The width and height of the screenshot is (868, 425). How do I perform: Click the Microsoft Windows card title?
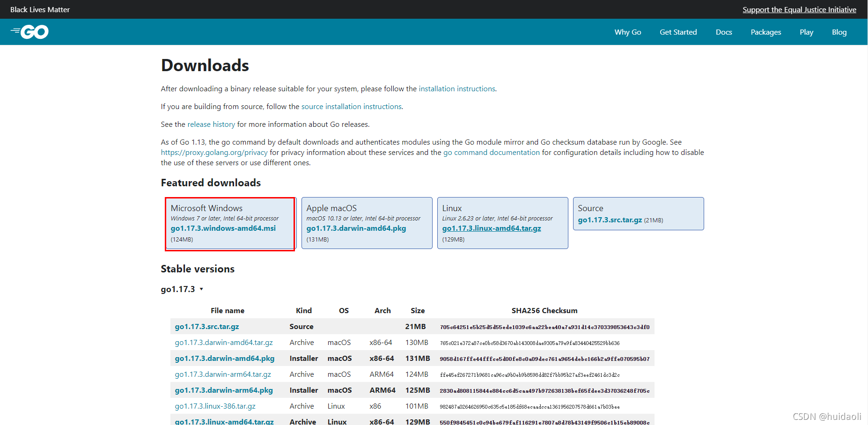[206, 208]
